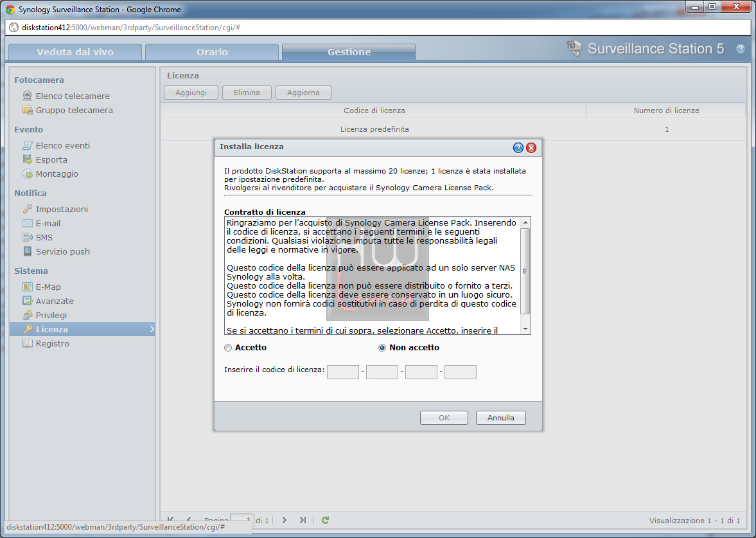756x538 pixels.
Task: Click the Gruppo telecamera folder icon
Action: click(28, 110)
